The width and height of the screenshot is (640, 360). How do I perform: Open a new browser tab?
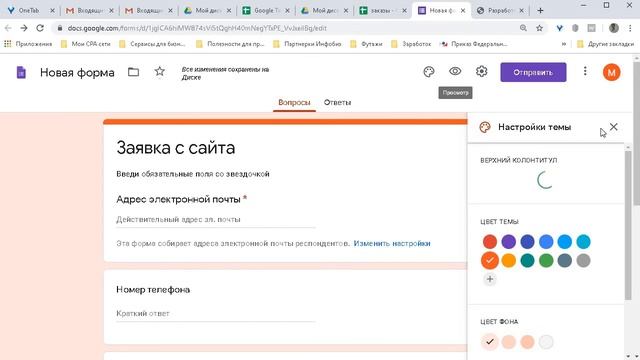tap(540, 11)
